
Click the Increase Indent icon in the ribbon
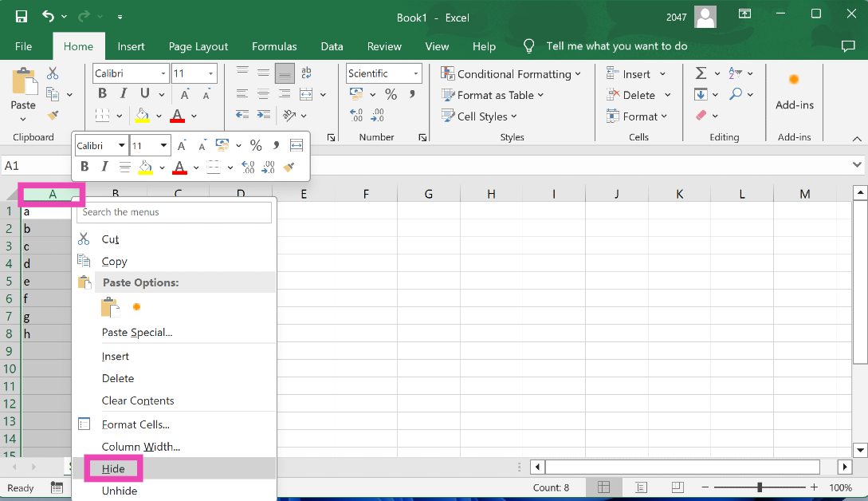(264, 115)
